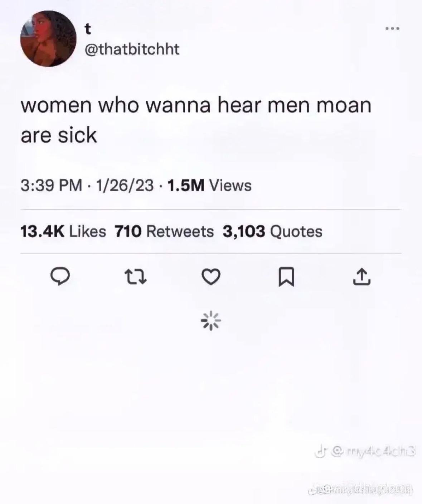Image resolution: width=422 pixels, height=504 pixels.
Task: Click the 1.5M Views counter
Action: click(x=209, y=186)
